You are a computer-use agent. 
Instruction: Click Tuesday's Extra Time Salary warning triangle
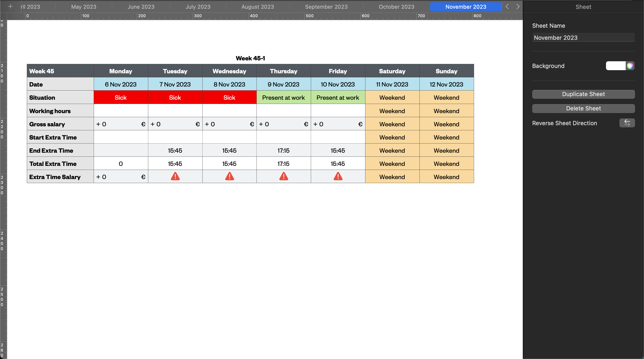pyautogui.click(x=175, y=177)
